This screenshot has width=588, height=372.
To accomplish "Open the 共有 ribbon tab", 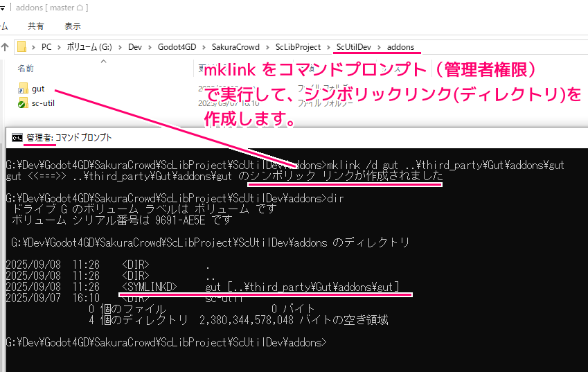I will point(36,26).
